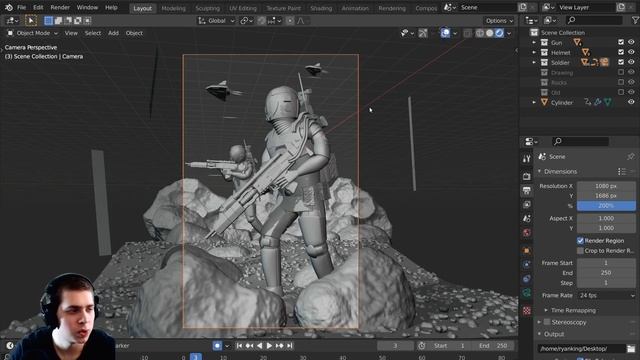Jump to the first frame
Image resolution: width=640 pixels, height=360 pixels.
tap(239, 346)
